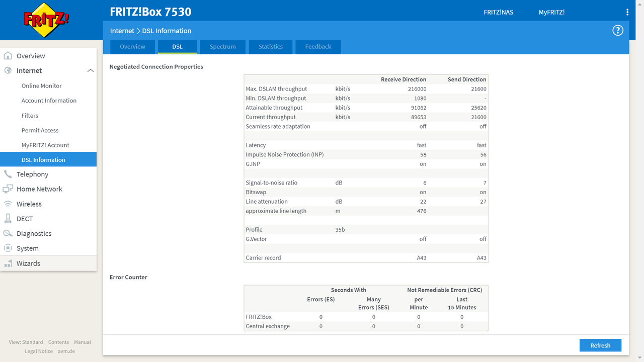Click the Internet globe icon
Image resolution: width=644 pixels, height=362 pixels.
8,70
